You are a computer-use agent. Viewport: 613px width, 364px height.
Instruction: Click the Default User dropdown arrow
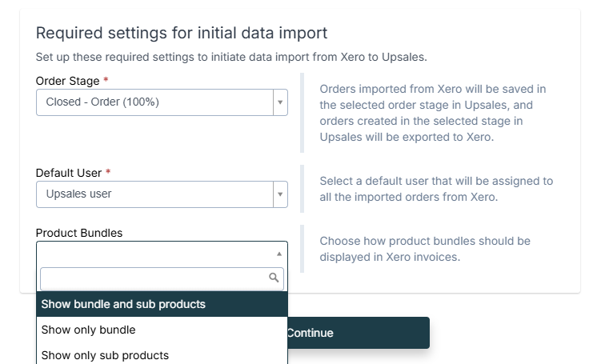click(x=280, y=194)
